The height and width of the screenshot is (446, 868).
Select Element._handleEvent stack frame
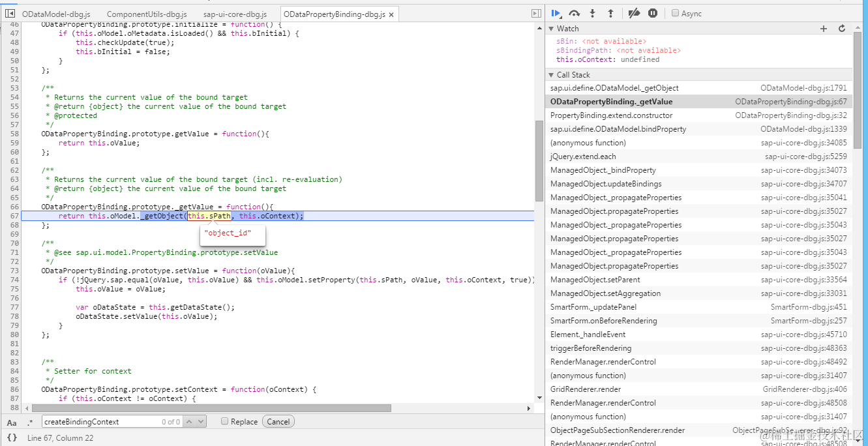pyautogui.click(x=698, y=334)
